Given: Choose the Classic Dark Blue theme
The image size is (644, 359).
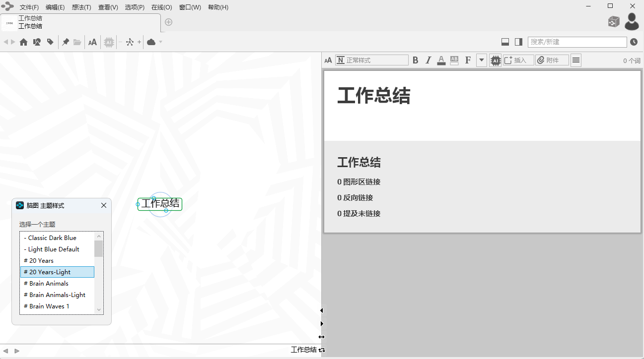Looking at the screenshot, I should point(50,238).
